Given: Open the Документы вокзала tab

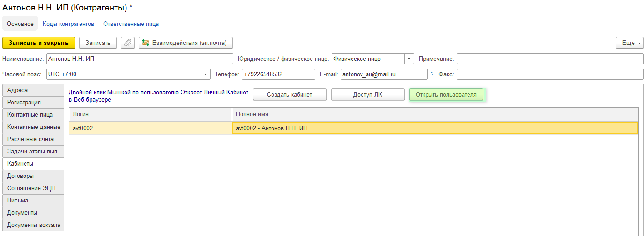Looking at the screenshot, I should [33, 225].
